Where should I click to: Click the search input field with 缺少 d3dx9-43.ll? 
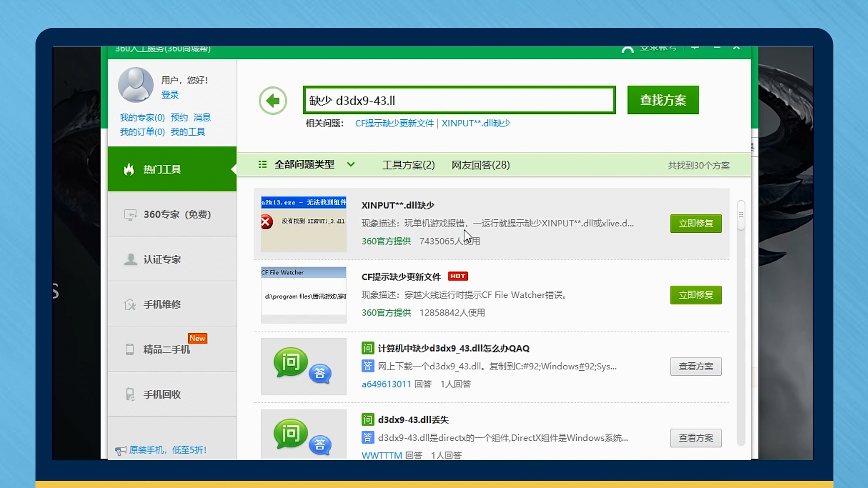pyautogui.click(x=459, y=100)
